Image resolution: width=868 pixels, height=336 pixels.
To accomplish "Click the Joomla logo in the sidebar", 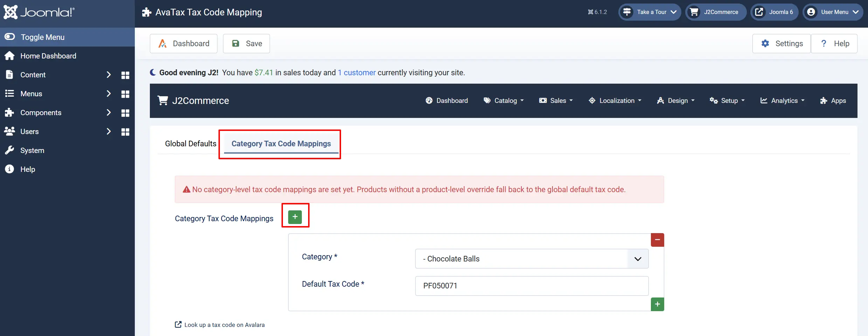I will pos(39,12).
